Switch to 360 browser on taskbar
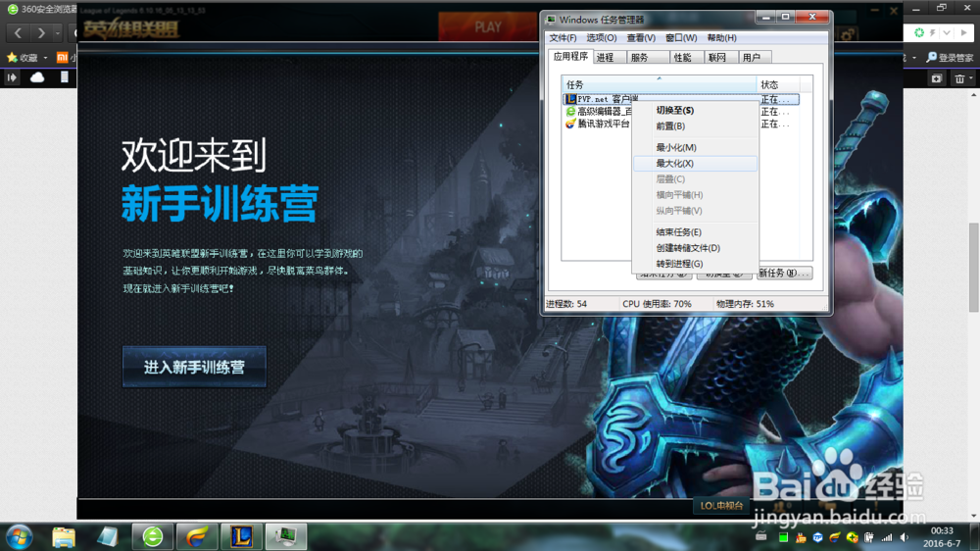This screenshot has width=980, height=551. (x=153, y=536)
